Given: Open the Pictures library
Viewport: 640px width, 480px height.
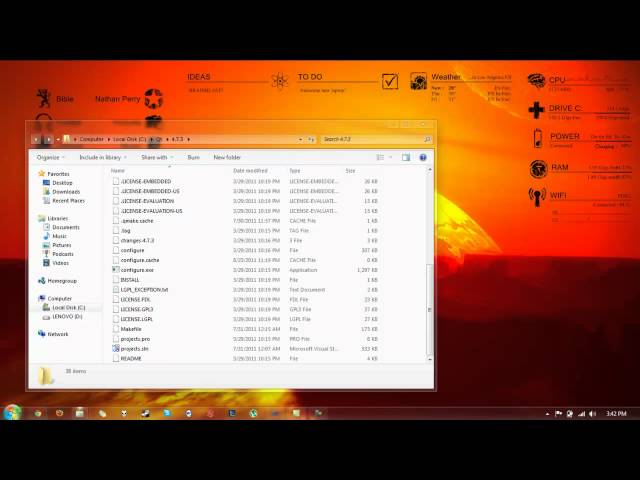Looking at the screenshot, I should (62, 245).
